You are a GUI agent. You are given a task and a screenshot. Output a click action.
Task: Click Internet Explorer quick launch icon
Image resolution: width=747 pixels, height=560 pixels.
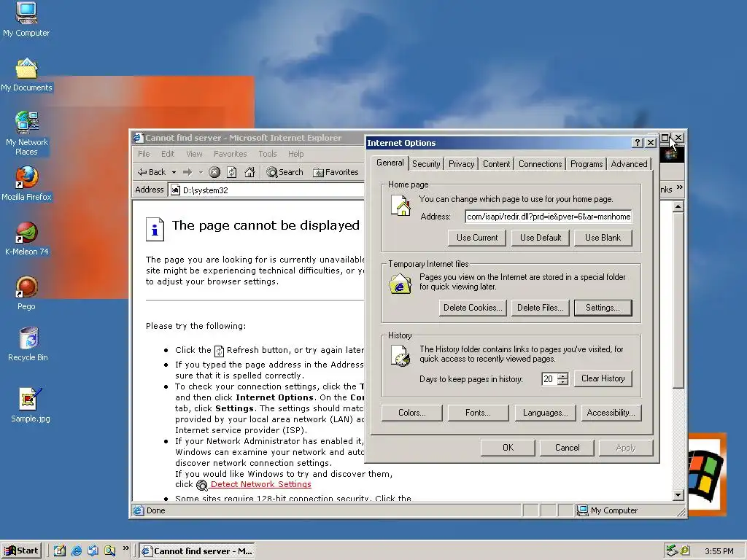pyautogui.click(x=76, y=551)
